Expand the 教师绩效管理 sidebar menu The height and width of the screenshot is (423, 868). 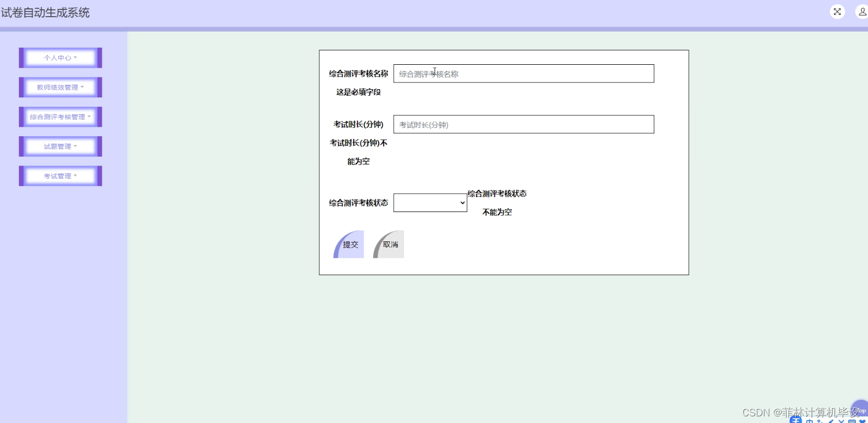[x=60, y=87]
